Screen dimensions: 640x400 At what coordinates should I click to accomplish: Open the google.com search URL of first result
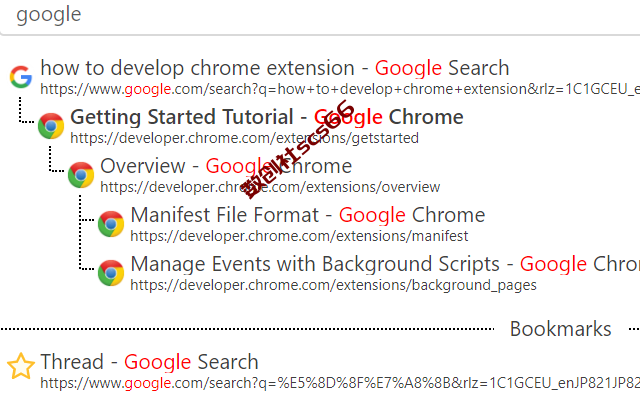click(340, 89)
